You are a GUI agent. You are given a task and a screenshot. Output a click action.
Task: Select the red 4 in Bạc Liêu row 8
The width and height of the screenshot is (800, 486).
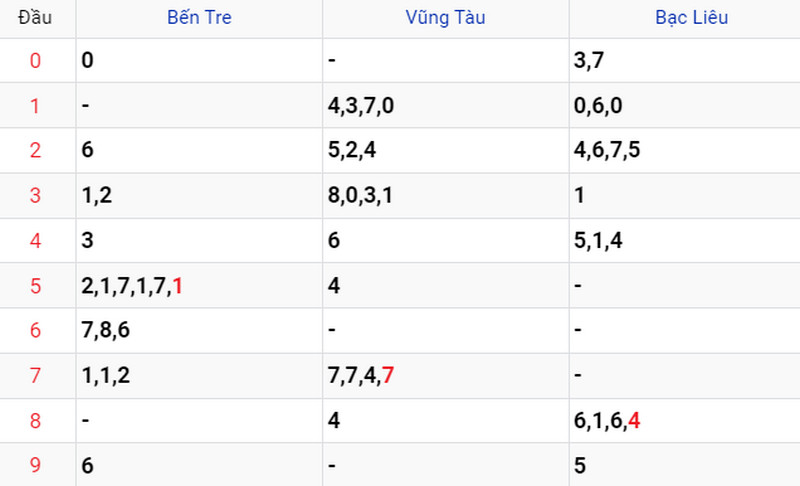coord(634,421)
